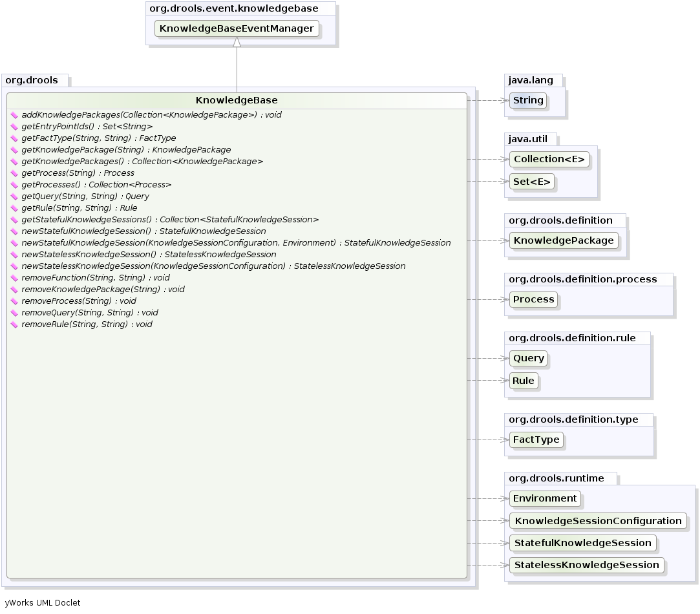Click the Query class node
700x614 pixels.
pos(529,358)
